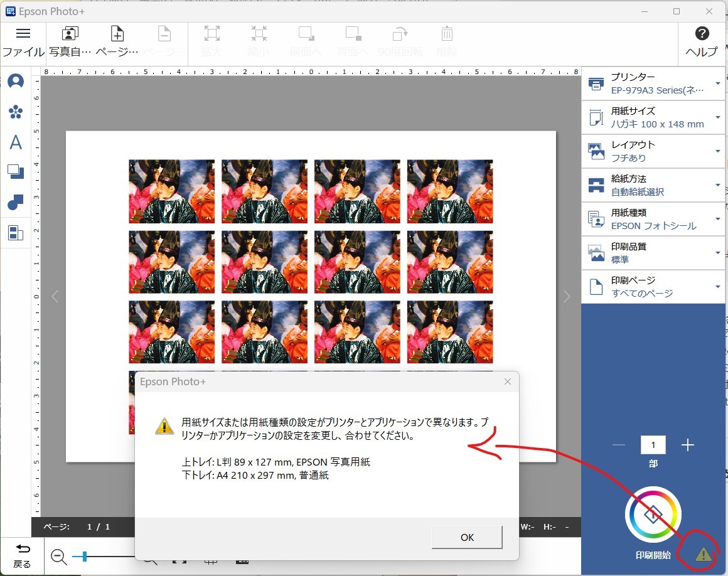Click the 下トレイ A4 210 x 297 mm line
This screenshot has height=576, width=728.
255,475
